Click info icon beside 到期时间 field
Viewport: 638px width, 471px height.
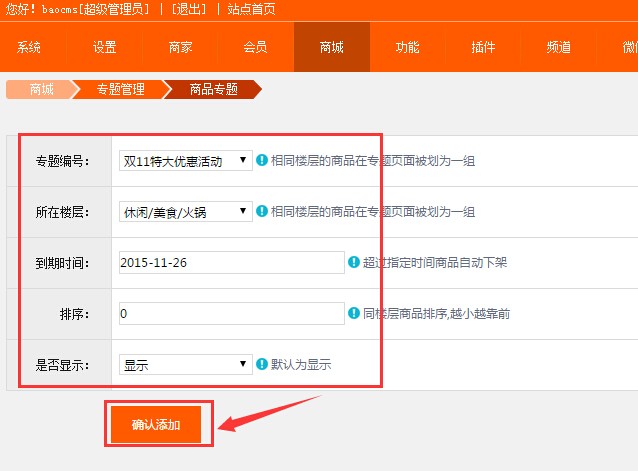pyautogui.click(x=354, y=262)
